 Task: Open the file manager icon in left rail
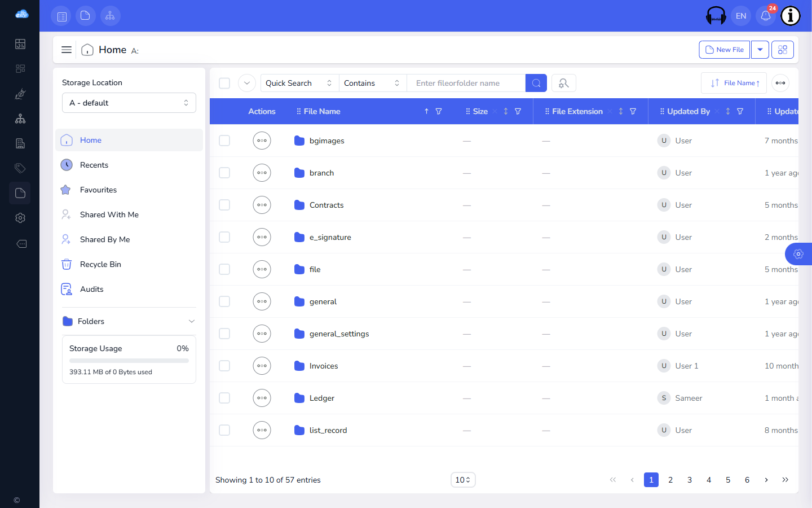[x=20, y=193]
